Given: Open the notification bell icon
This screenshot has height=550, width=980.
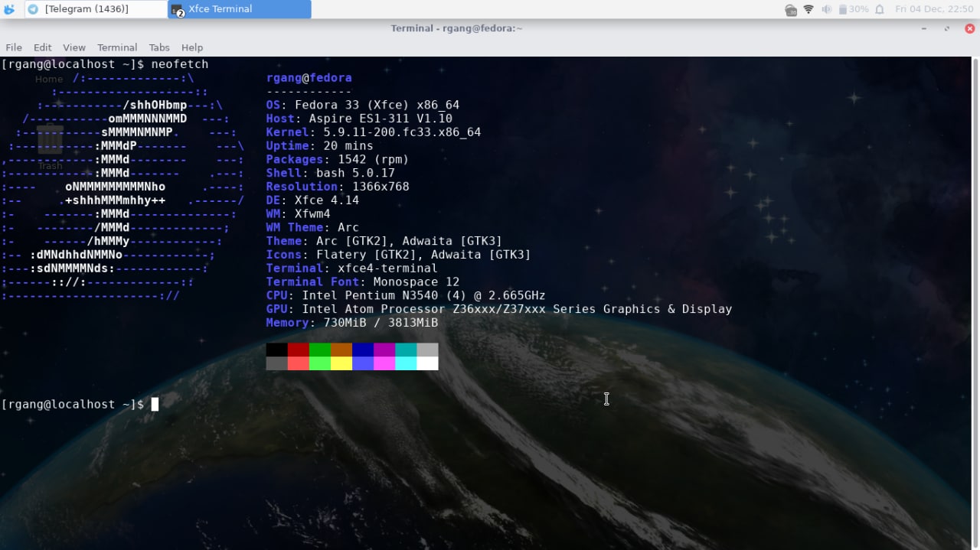Looking at the screenshot, I should 880,9.
